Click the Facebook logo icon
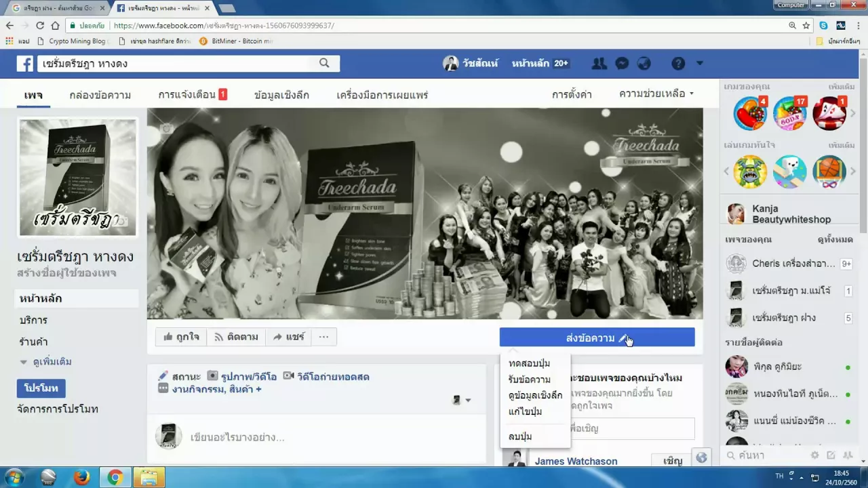This screenshot has height=488, width=868. click(x=25, y=64)
